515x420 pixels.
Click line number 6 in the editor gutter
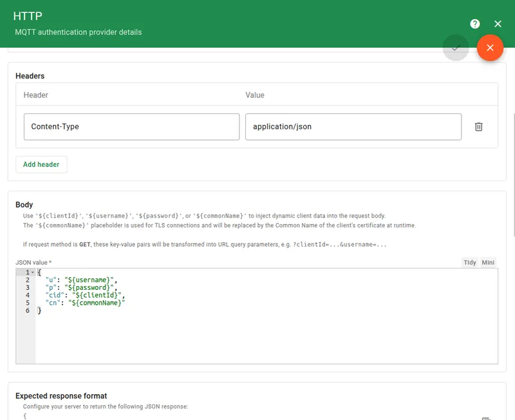(28, 310)
